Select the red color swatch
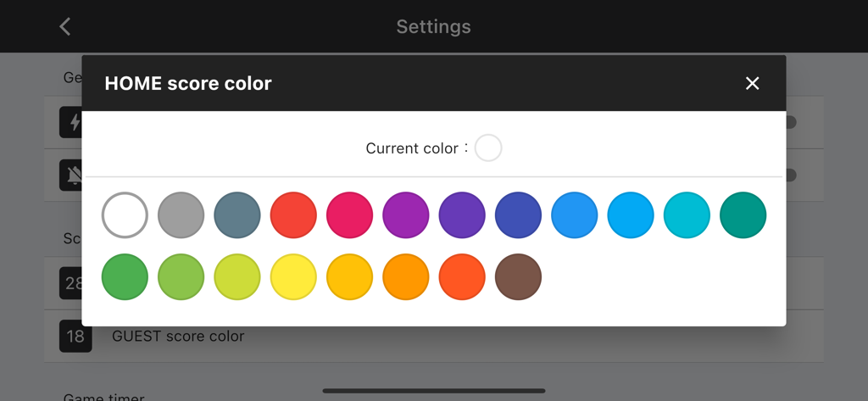The image size is (868, 401). pyautogui.click(x=293, y=214)
